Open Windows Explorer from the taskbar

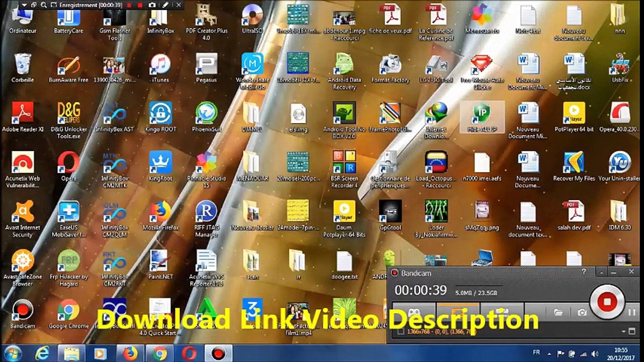tap(71, 353)
